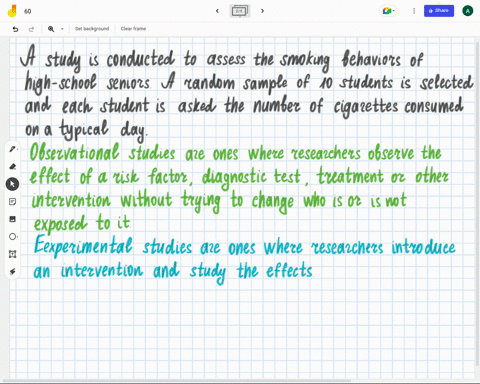Redo the last action
This screenshot has width=480, height=384.
click(x=31, y=29)
